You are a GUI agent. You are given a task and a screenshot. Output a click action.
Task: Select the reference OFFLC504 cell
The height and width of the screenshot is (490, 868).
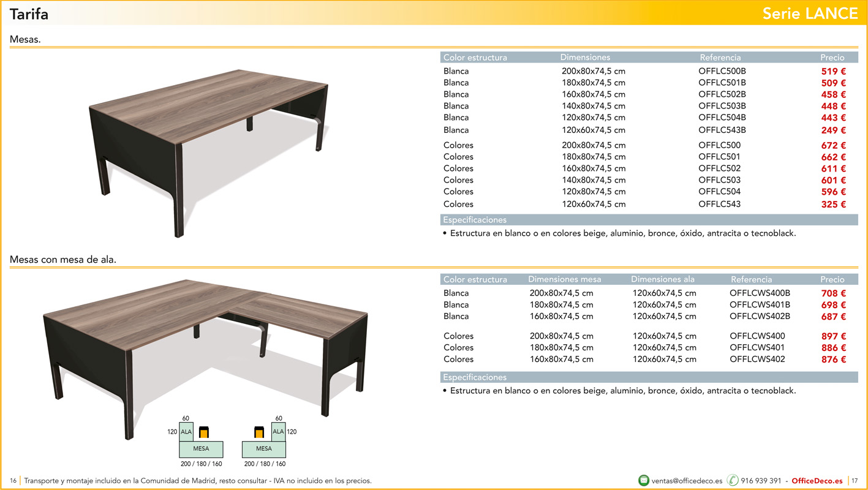pyautogui.click(x=719, y=192)
